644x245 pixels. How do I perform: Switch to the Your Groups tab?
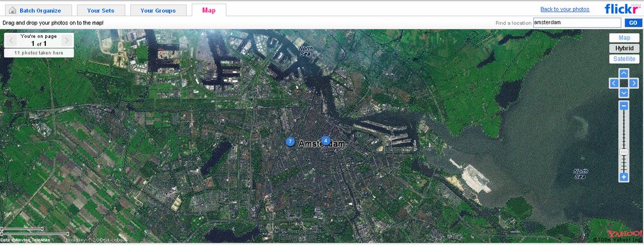click(158, 11)
